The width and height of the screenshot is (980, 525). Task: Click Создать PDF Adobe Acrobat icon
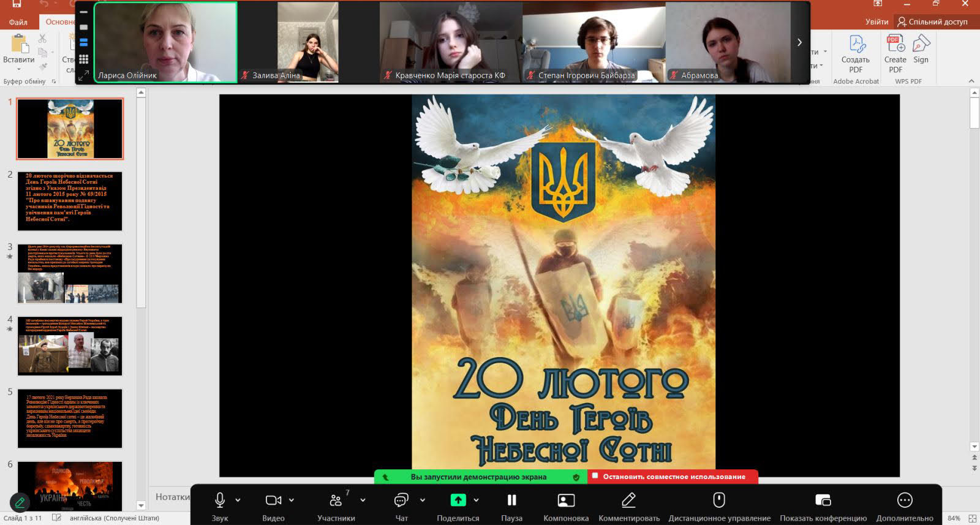pos(856,43)
